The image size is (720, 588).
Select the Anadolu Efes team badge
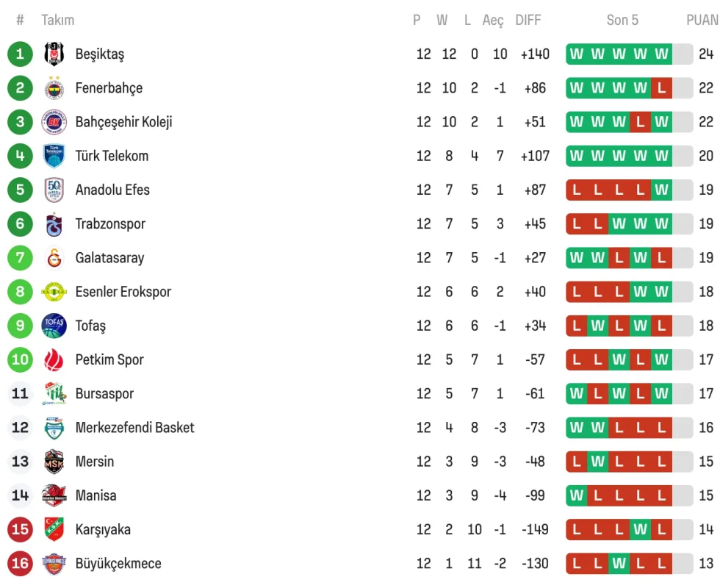click(54, 190)
